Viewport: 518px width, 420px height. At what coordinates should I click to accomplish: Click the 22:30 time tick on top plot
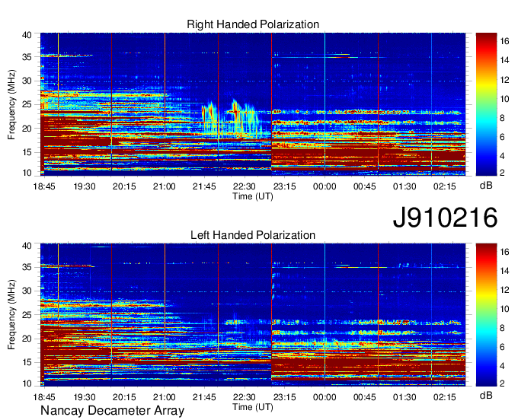tap(244, 186)
